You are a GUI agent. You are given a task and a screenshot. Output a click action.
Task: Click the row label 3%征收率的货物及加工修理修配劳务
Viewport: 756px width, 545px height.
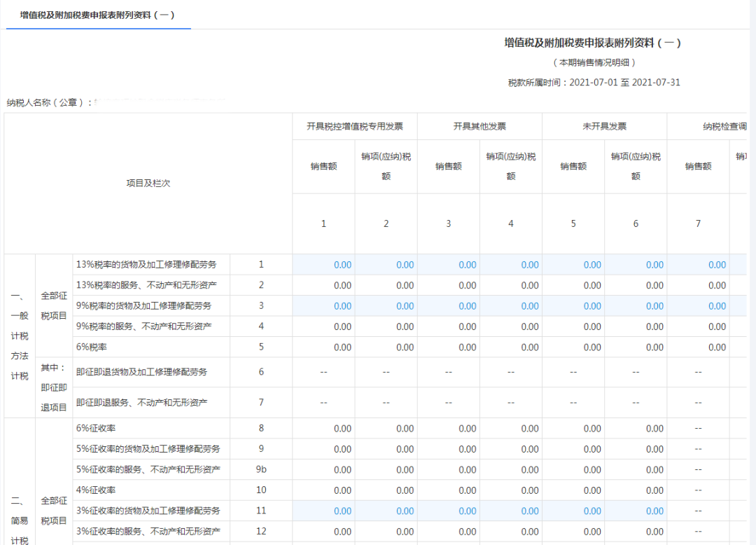(148, 511)
